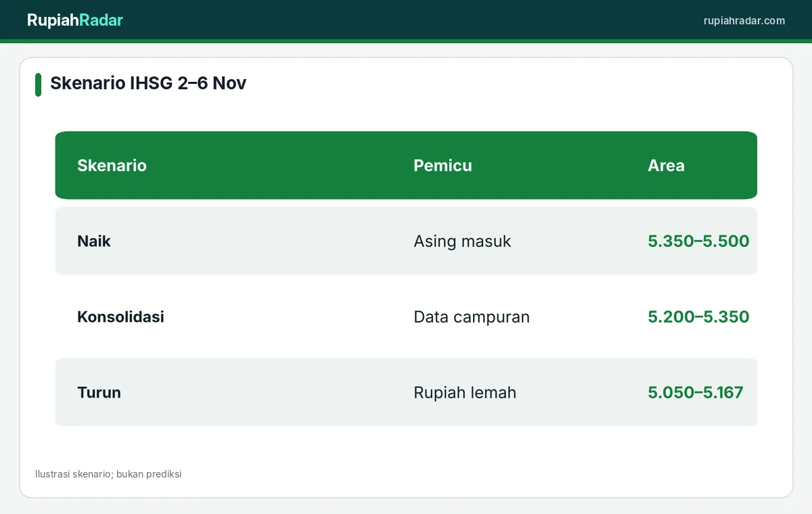Click the Skenario IHSG 2–6 Nov heading
Image resolution: width=812 pixels, height=514 pixels.
tap(148, 83)
